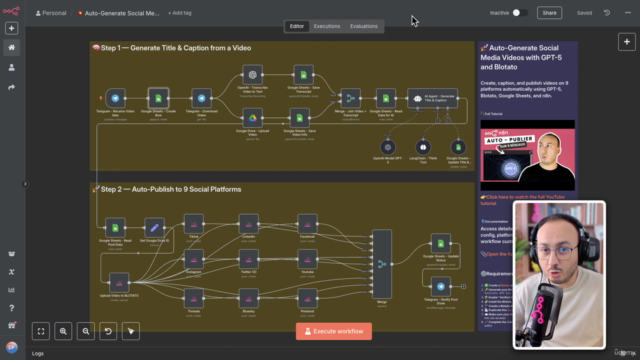
Task: Click the tidy up workflow broom icon
Action: [131, 331]
